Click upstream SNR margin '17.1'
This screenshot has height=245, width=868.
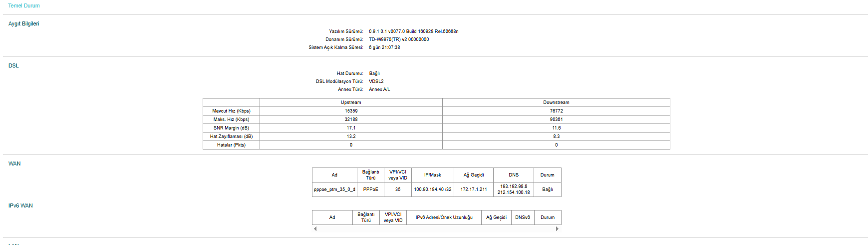click(x=351, y=128)
